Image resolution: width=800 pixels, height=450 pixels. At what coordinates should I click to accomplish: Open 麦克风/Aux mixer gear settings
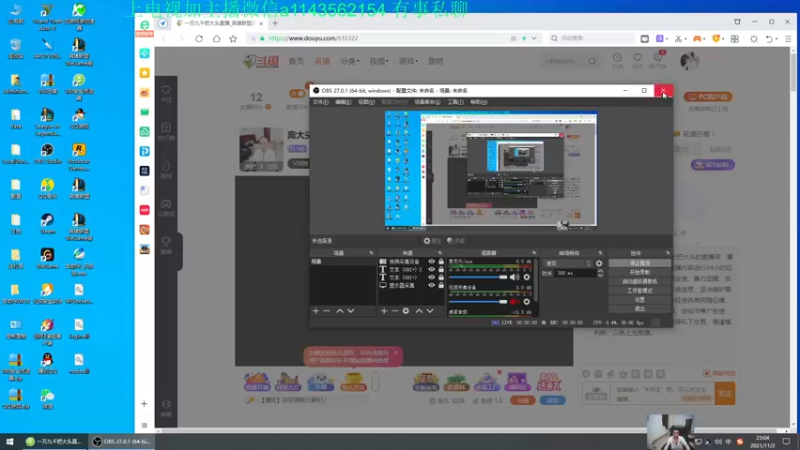pyautogui.click(x=527, y=277)
